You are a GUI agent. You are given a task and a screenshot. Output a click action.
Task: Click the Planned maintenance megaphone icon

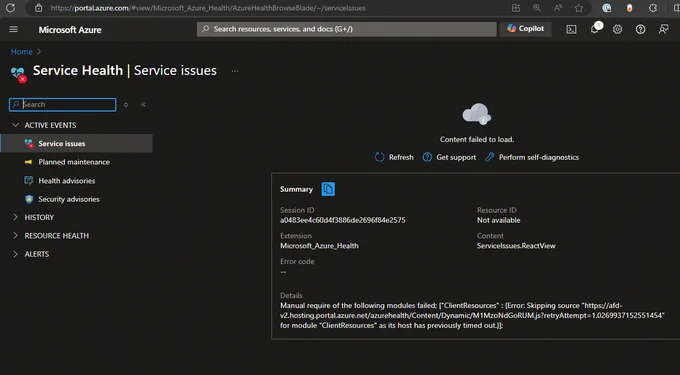[x=29, y=162]
